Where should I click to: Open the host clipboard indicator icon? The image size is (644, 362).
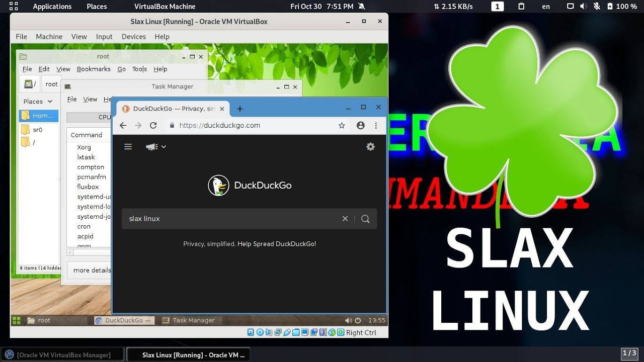tap(522, 7)
